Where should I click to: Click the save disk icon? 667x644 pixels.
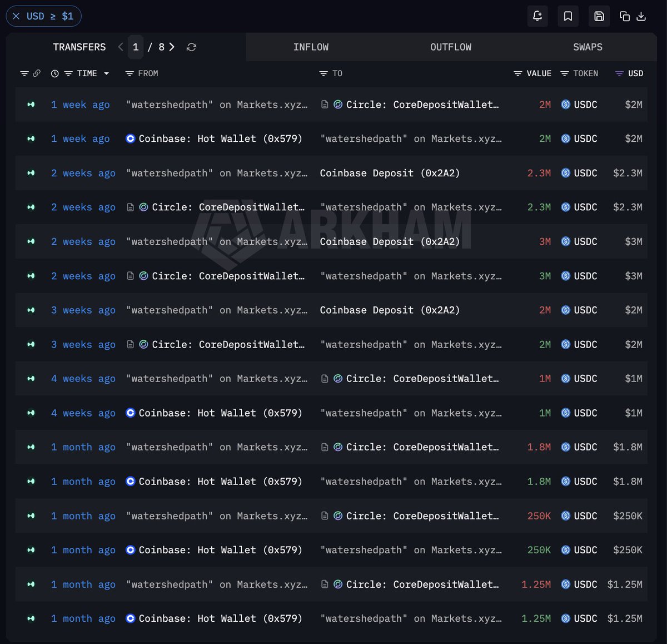(x=599, y=16)
